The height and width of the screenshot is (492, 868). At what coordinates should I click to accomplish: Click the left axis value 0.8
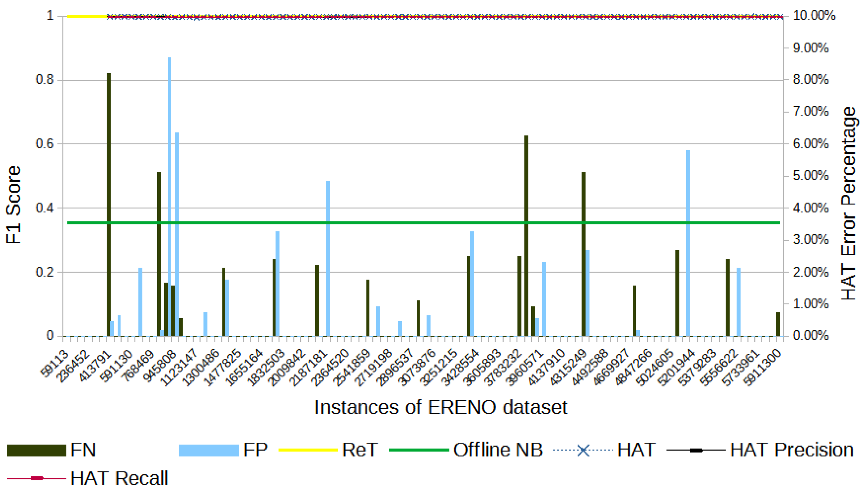pos(45,80)
